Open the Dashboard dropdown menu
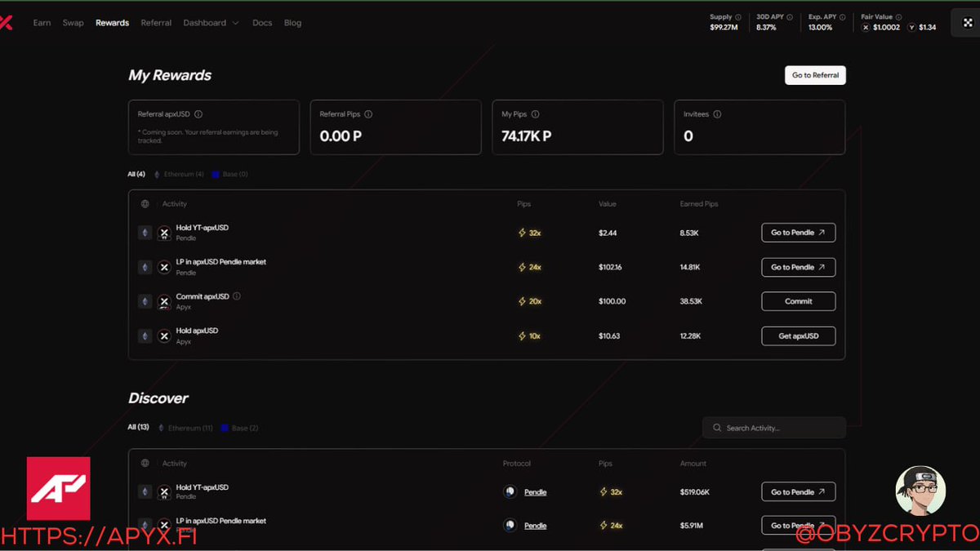The width and height of the screenshot is (980, 551). tap(210, 22)
